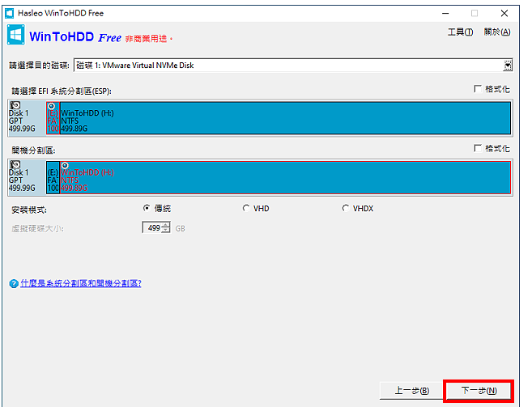
Task: Click the title bar app icon
Action: [x=10, y=13]
